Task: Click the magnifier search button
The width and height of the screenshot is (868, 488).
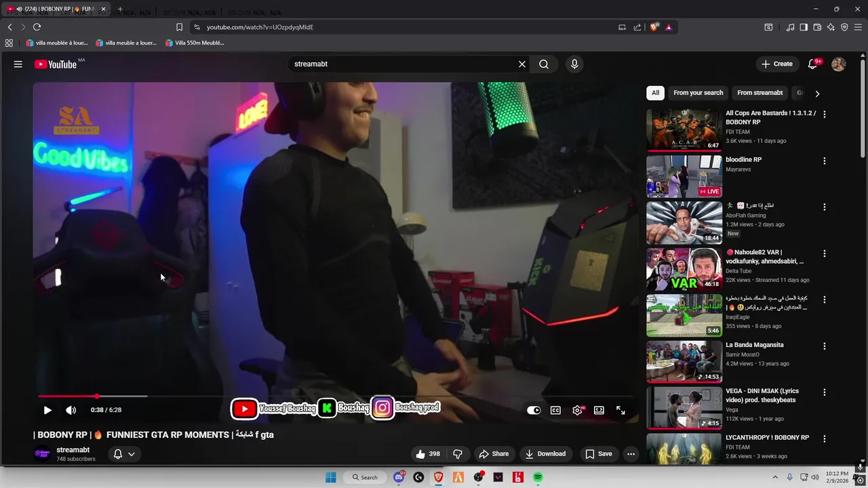Action: click(544, 64)
